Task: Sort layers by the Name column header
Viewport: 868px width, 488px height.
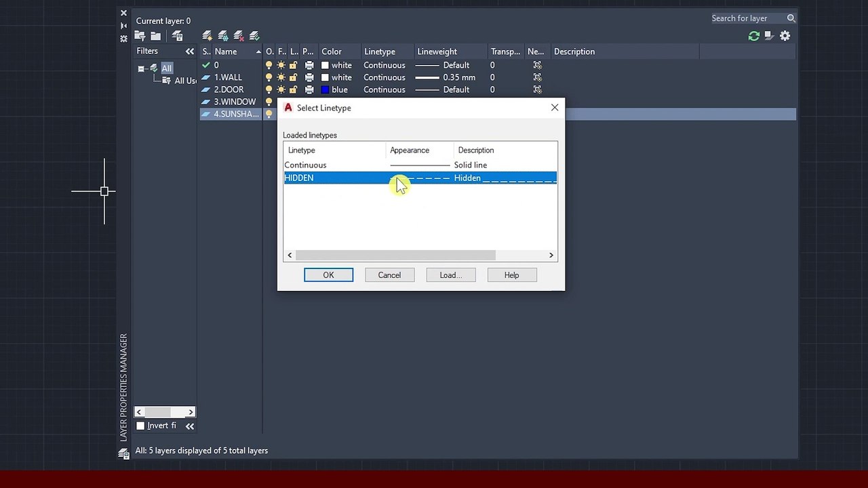Action: (238, 52)
